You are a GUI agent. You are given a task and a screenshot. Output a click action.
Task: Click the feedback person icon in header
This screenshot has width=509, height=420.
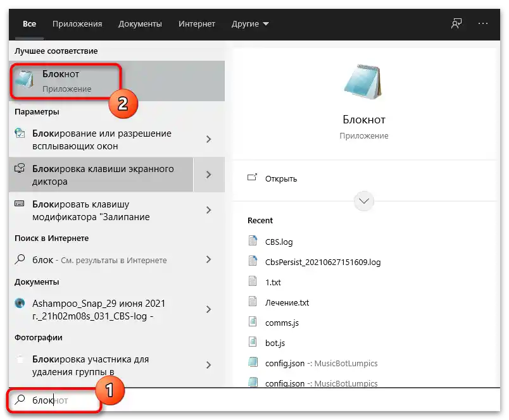[456, 23]
